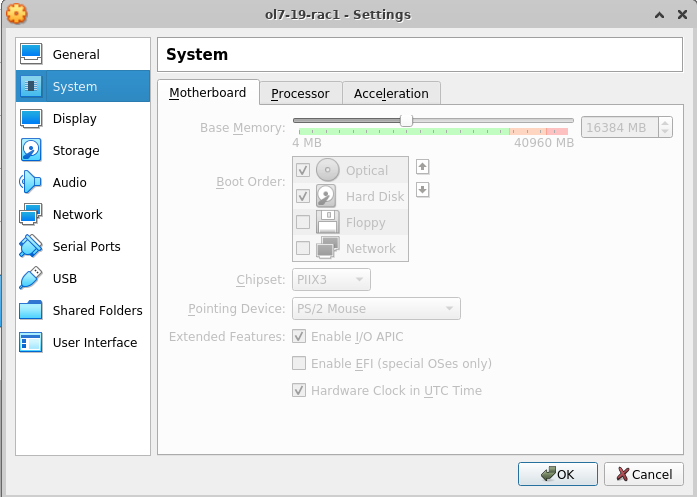Screen dimensions: 697x497
Task: Select Storage in the settings list
Action: pos(83,150)
